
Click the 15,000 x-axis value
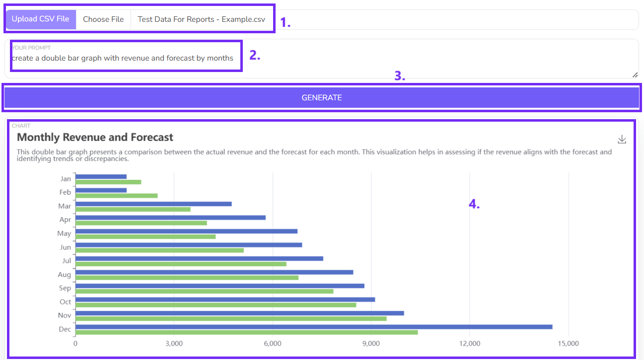pyautogui.click(x=569, y=343)
